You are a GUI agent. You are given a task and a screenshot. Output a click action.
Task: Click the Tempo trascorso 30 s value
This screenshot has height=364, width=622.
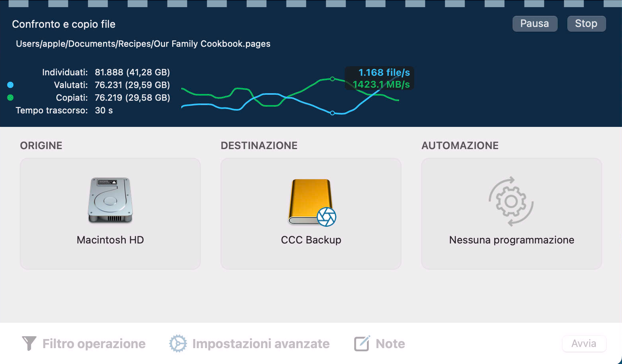coord(104,110)
